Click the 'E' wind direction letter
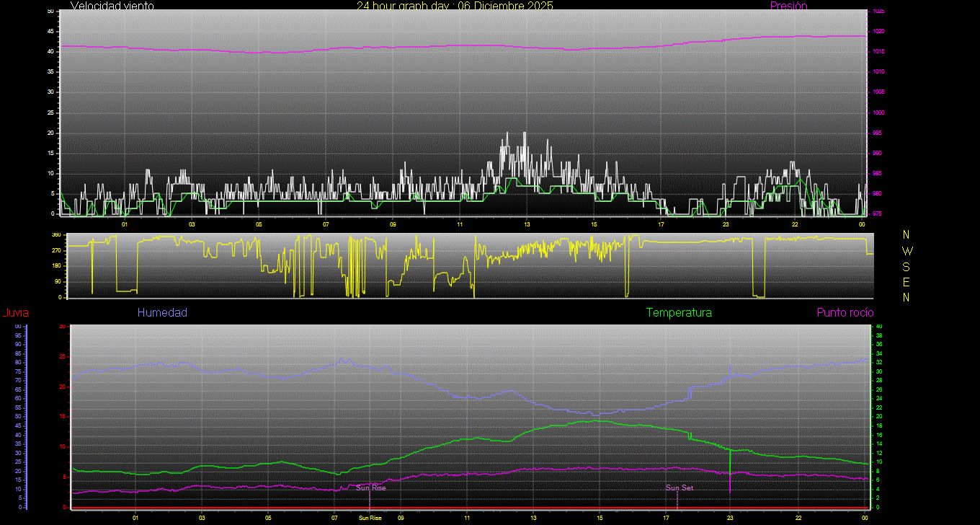 [906, 282]
